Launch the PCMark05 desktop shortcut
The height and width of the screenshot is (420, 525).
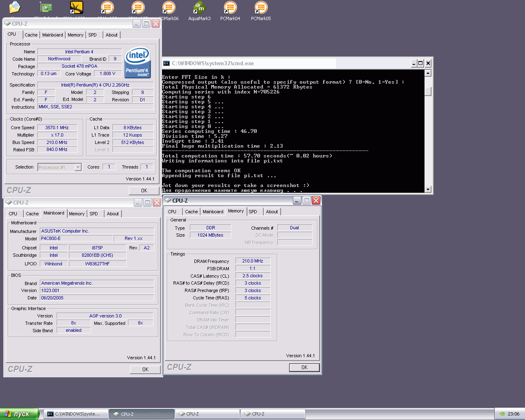pyautogui.click(x=261, y=10)
